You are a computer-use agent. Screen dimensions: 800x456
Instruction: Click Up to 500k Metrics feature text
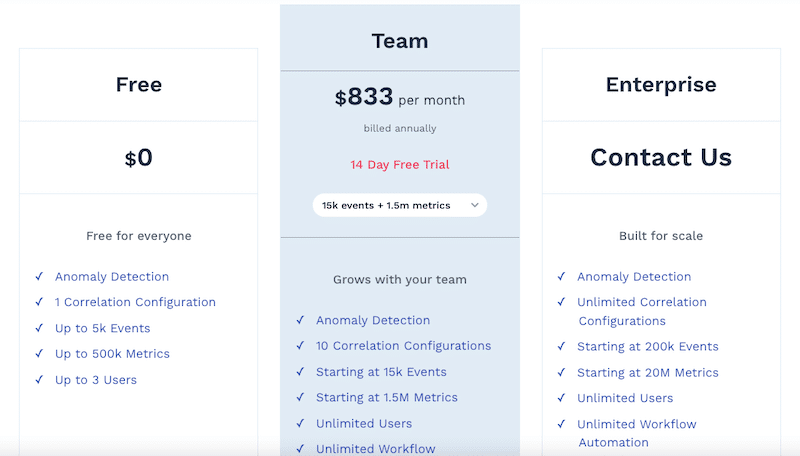(112, 354)
